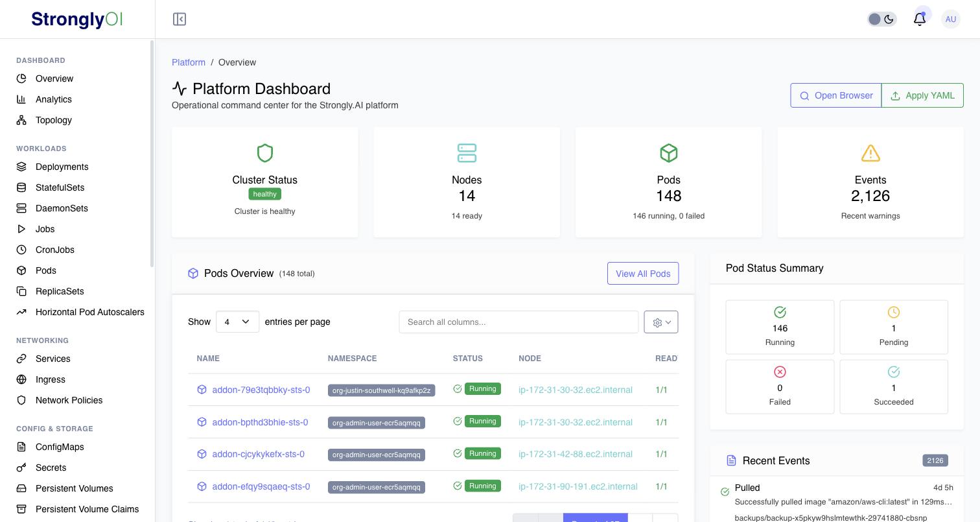Click the Persistent Volume Claims archive icon
980x522 pixels.
(x=21, y=509)
